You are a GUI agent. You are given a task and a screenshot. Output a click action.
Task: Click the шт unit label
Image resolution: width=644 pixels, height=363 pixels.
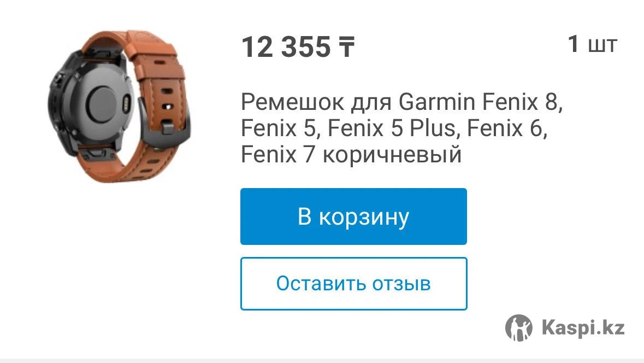602,45
